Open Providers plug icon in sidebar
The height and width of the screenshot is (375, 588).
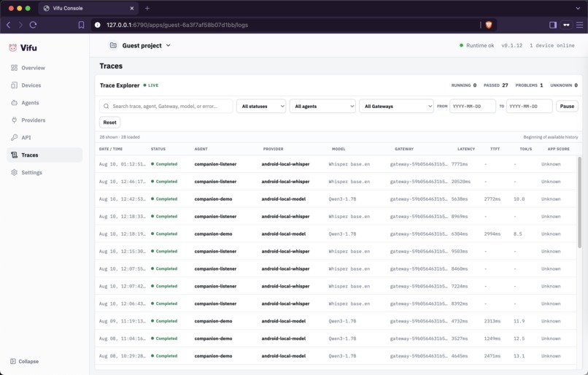(x=15, y=120)
